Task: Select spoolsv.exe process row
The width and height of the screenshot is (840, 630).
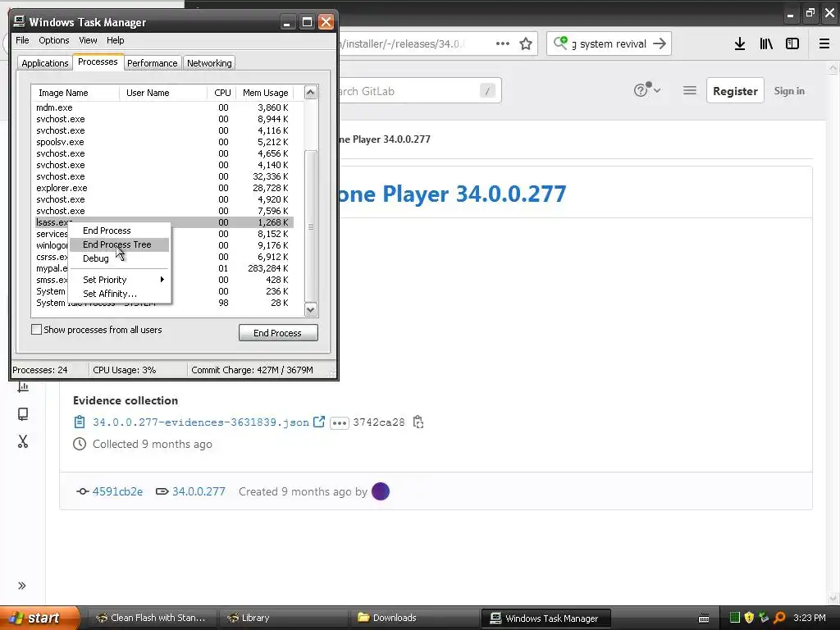Action: click(x=162, y=142)
